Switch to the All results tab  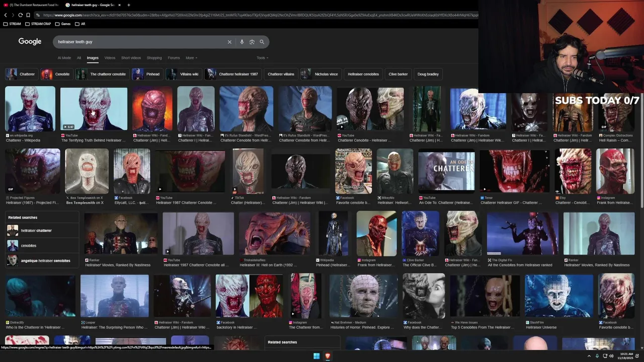tap(79, 58)
